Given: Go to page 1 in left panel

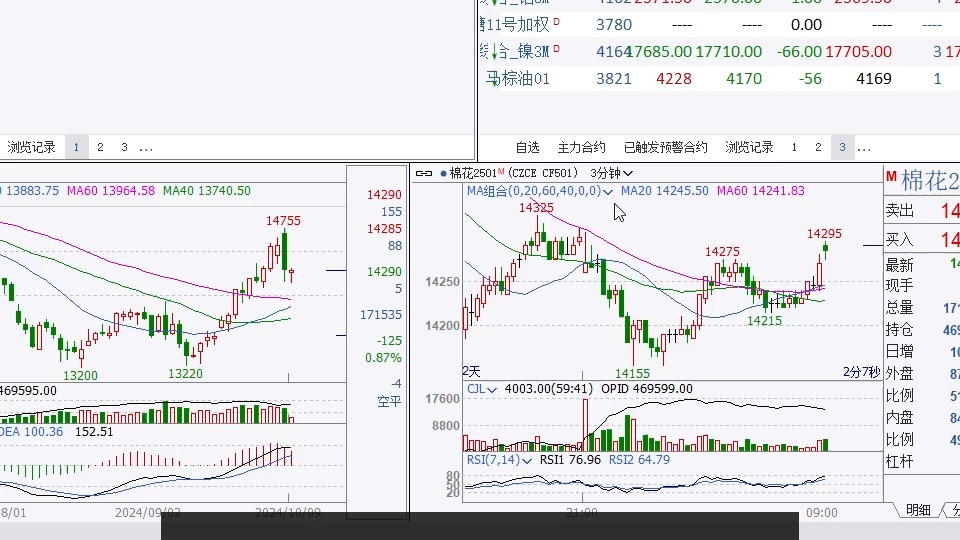Looking at the screenshot, I should pyautogui.click(x=76, y=147).
